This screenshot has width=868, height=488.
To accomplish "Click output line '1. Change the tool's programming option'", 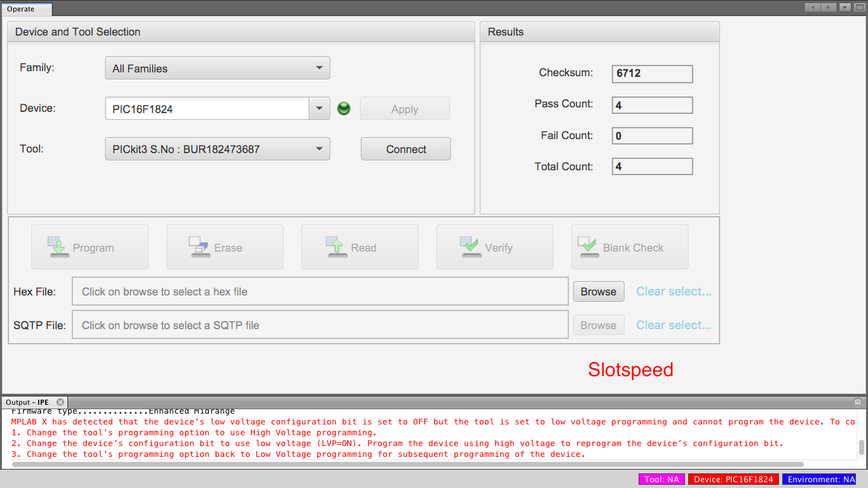I will coord(194,433).
